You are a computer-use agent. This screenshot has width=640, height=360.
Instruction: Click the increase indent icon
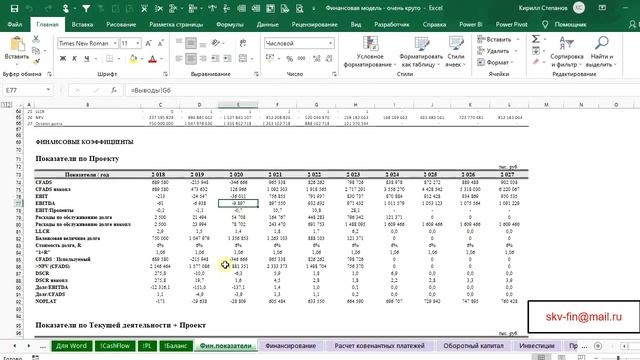pos(227,59)
